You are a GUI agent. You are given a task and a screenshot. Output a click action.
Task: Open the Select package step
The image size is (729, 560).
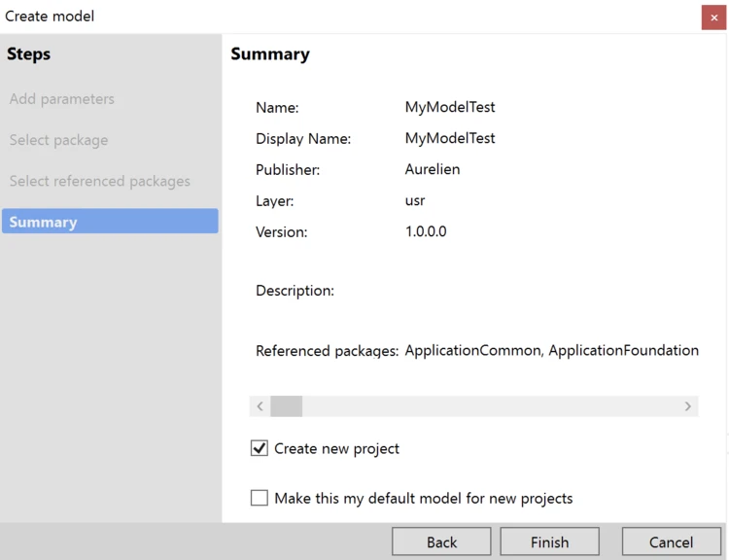pyautogui.click(x=58, y=140)
